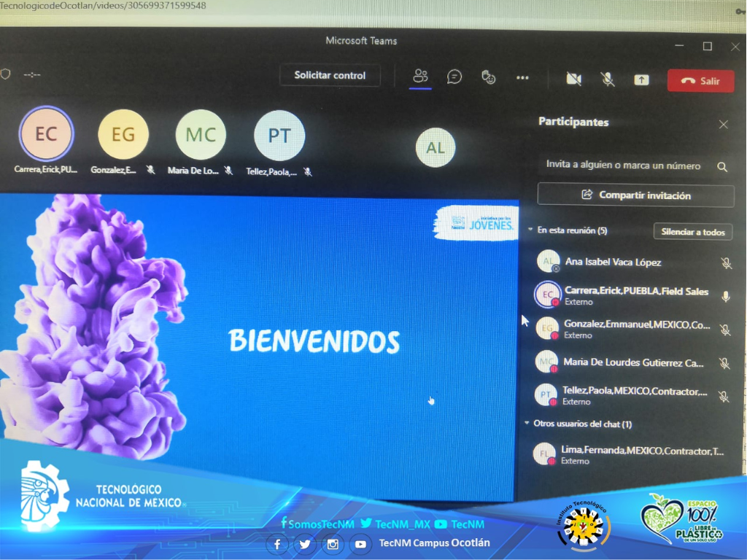
Task: Click muted mic icon under Gonzalez,E... tile
Action: pos(150,169)
